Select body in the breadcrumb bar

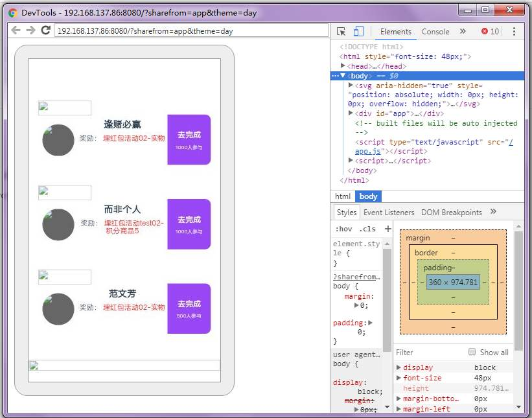(x=368, y=196)
